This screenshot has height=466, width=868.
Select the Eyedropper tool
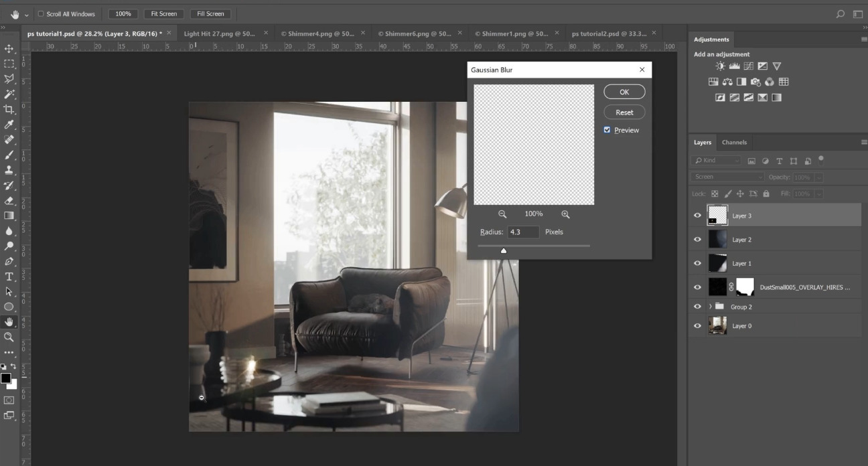(x=9, y=125)
